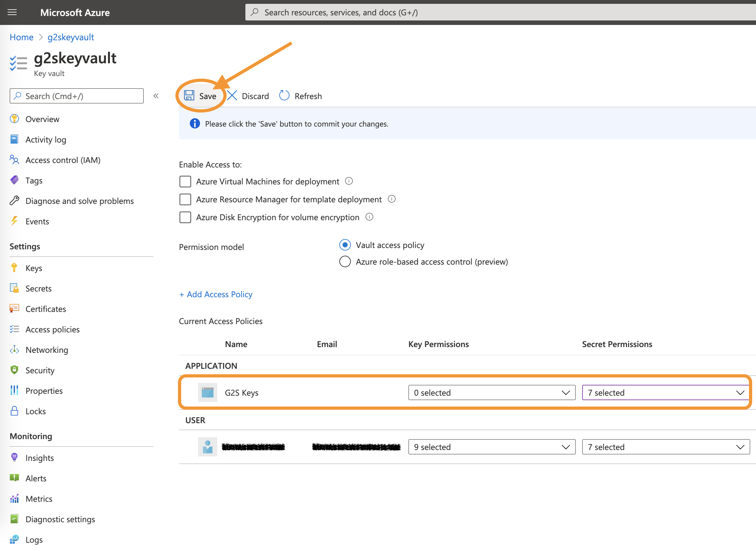Collapse the sidebar with double chevron
This screenshot has height=551, width=756.
tap(156, 96)
